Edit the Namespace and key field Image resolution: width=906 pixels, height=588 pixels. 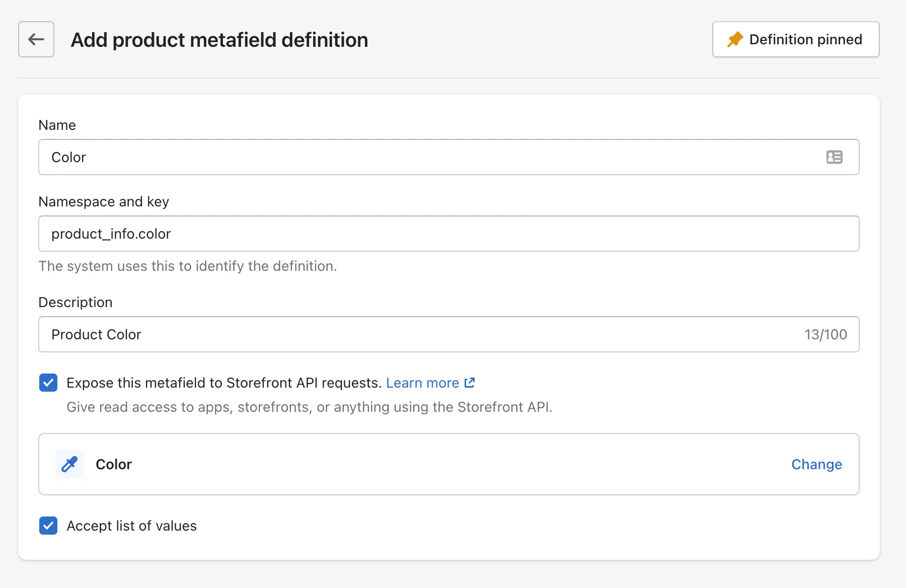point(448,234)
